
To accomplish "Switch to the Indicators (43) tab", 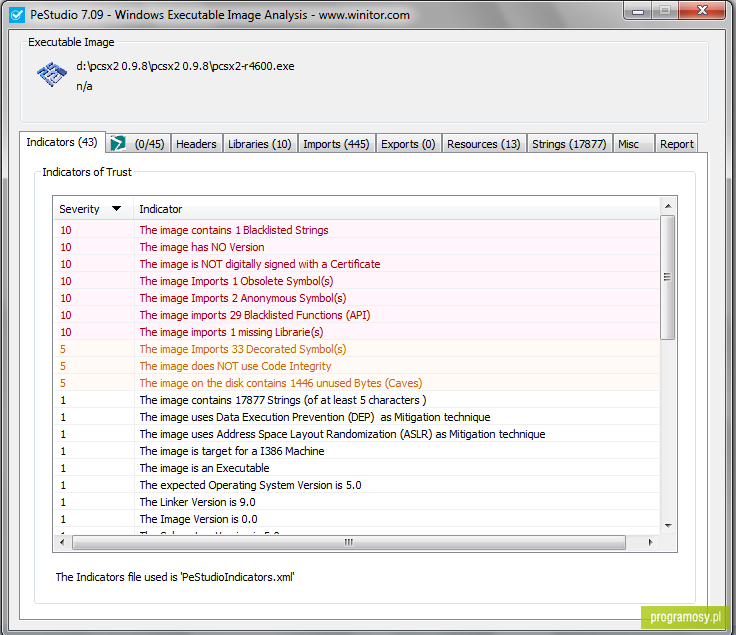I will [x=62, y=142].
